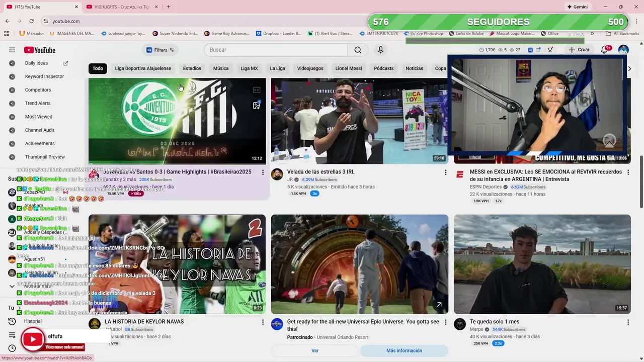Open Velada de las estrellas 3 IRL title
The width and height of the screenshot is (644, 362).
click(321, 172)
